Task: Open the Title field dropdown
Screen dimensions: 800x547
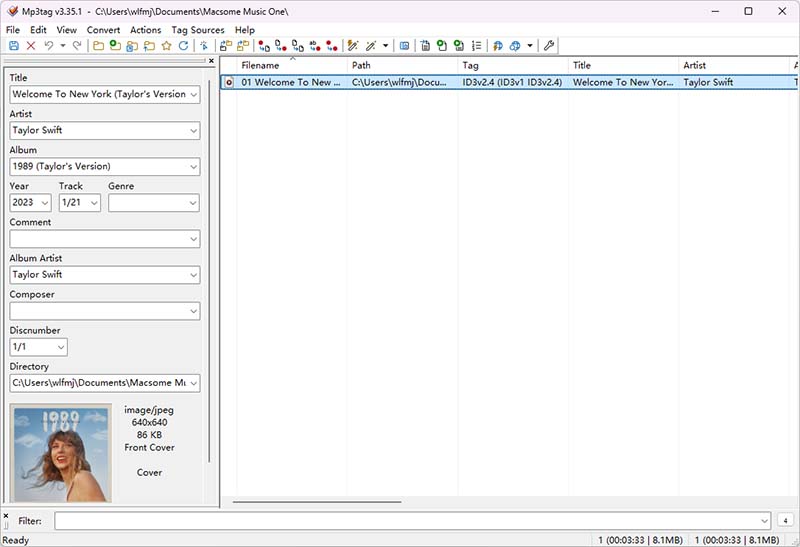Action: (193, 94)
